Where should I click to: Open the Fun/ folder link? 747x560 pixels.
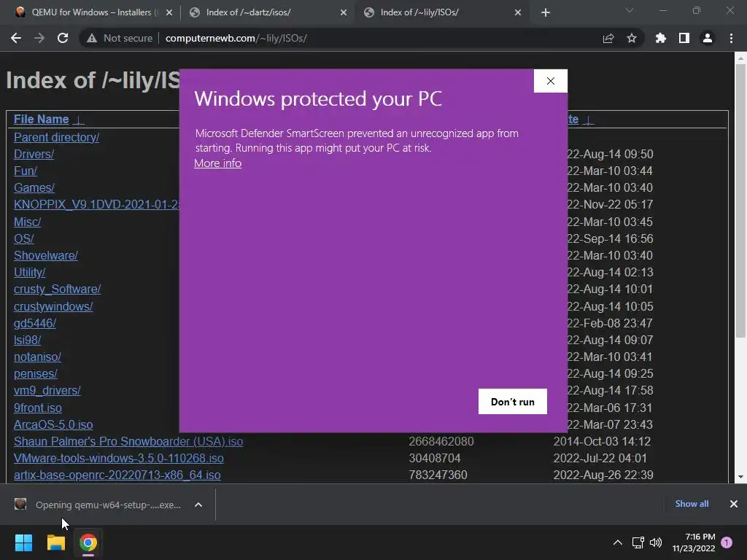tap(26, 171)
